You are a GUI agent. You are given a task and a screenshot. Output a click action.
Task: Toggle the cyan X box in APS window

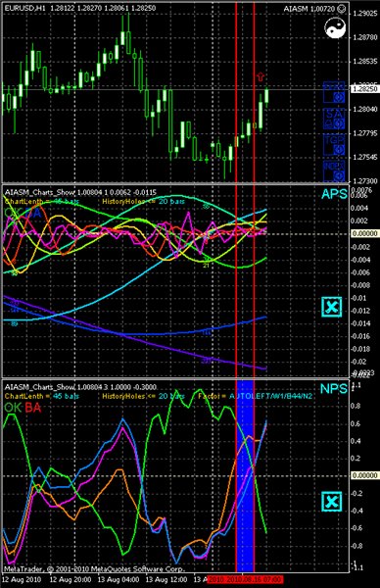(x=332, y=307)
